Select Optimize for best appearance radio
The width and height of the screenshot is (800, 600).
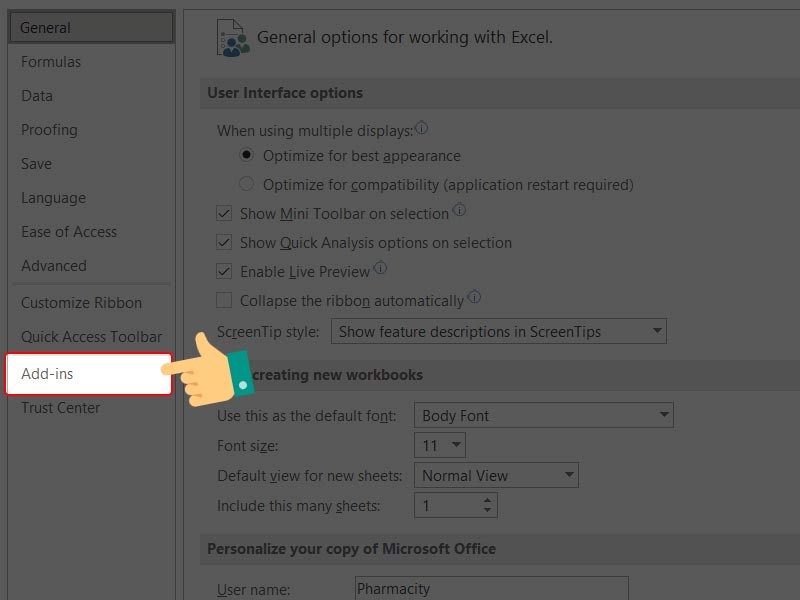pyautogui.click(x=246, y=155)
